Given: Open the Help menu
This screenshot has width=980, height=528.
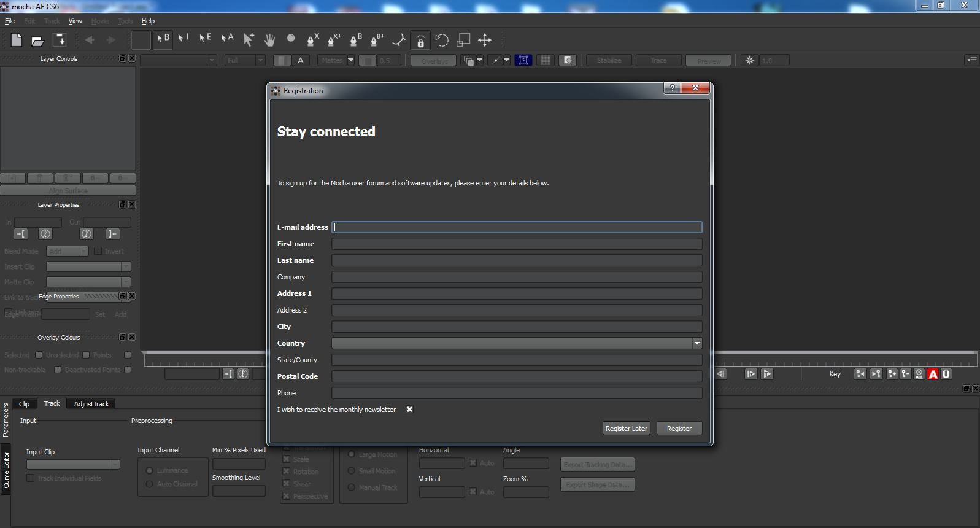Looking at the screenshot, I should pyautogui.click(x=148, y=21).
